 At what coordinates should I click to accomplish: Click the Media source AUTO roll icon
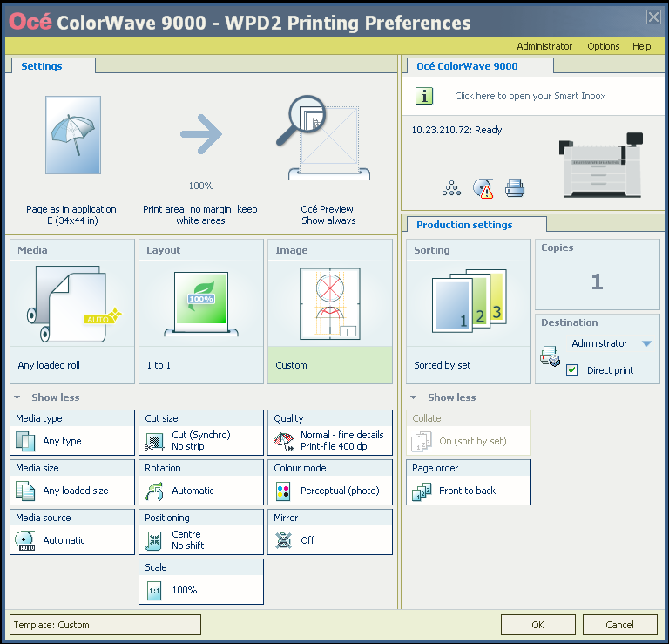25,540
